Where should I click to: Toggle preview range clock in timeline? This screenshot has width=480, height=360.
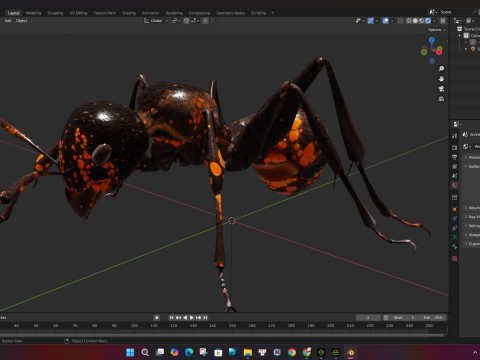point(386,318)
